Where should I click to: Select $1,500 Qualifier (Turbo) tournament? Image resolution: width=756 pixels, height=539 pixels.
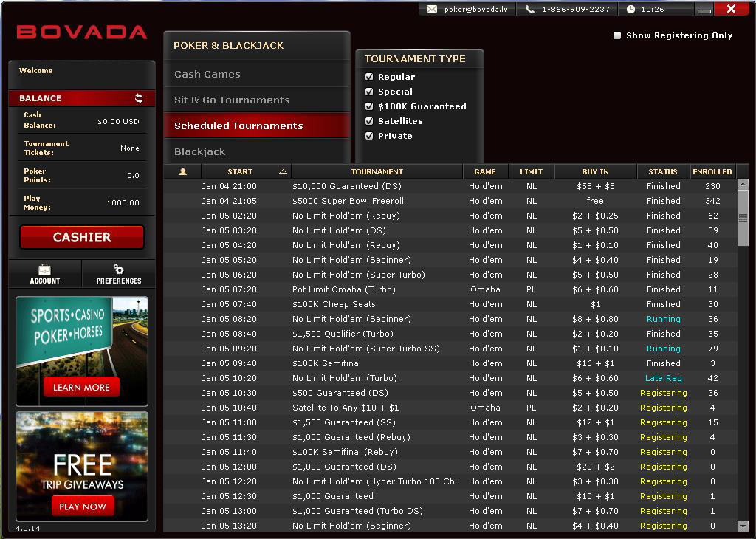pyautogui.click(x=450, y=334)
